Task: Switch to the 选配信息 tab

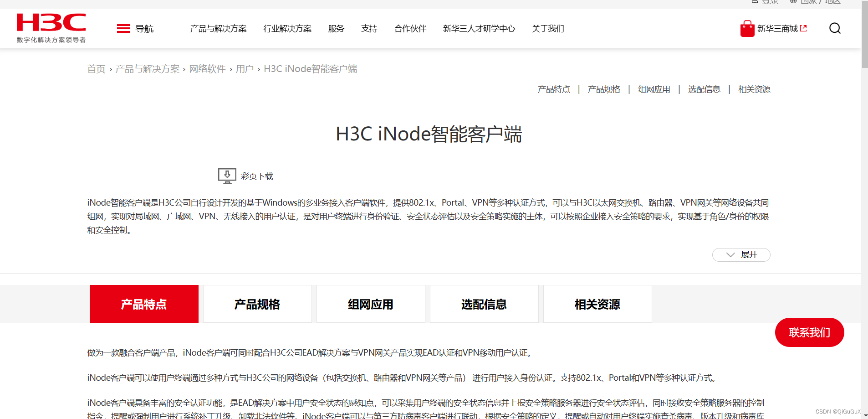Action: (x=484, y=304)
